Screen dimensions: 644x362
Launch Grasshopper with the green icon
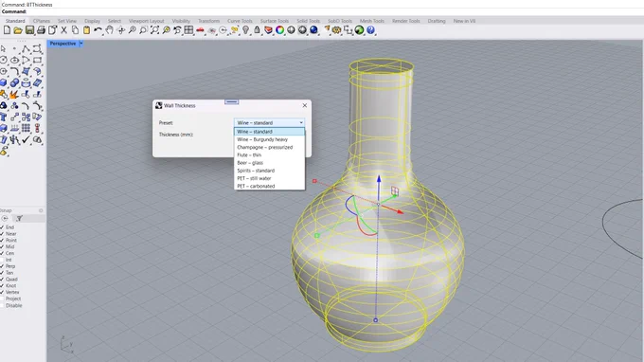[359, 30]
